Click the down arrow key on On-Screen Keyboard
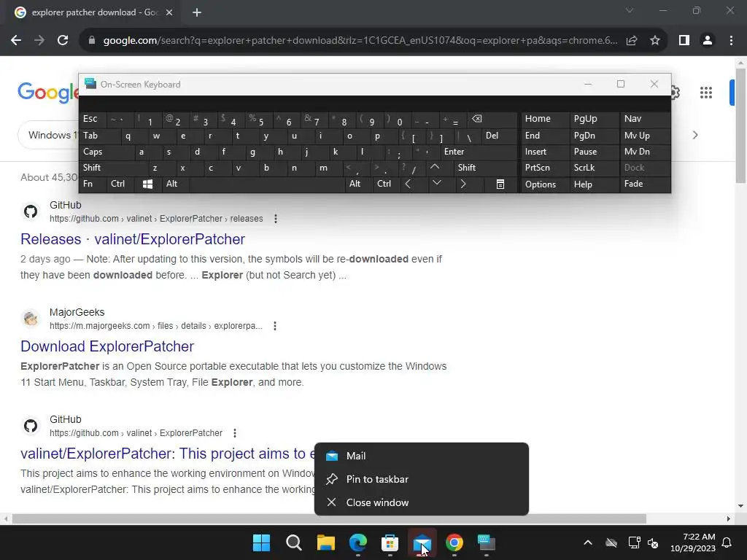747x560 pixels. (x=436, y=183)
